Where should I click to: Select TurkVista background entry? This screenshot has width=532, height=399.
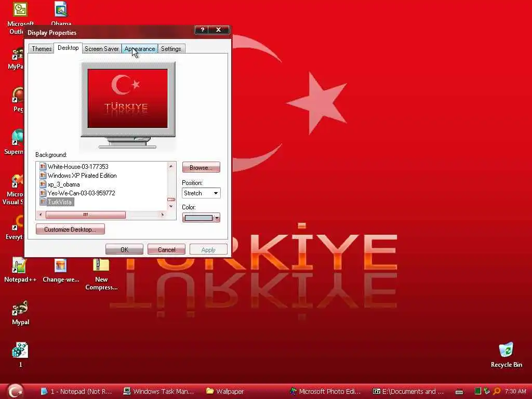tap(60, 202)
